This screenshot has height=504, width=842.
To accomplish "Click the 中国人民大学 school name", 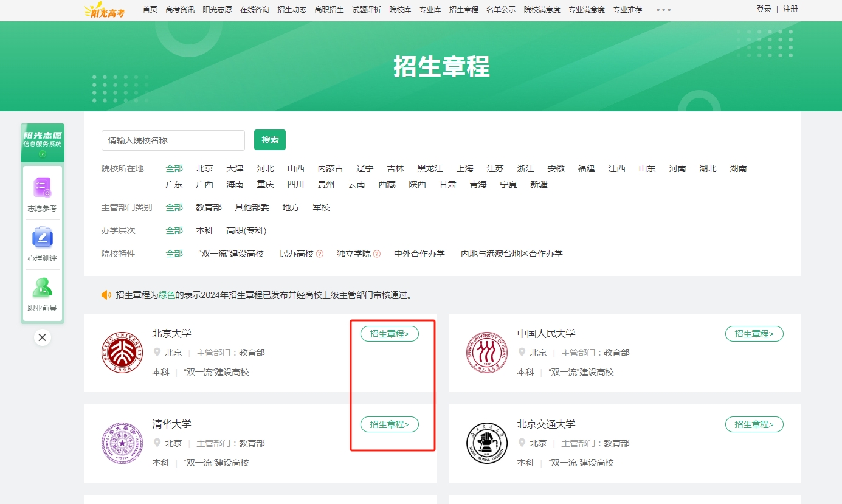I will (x=547, y=333).
